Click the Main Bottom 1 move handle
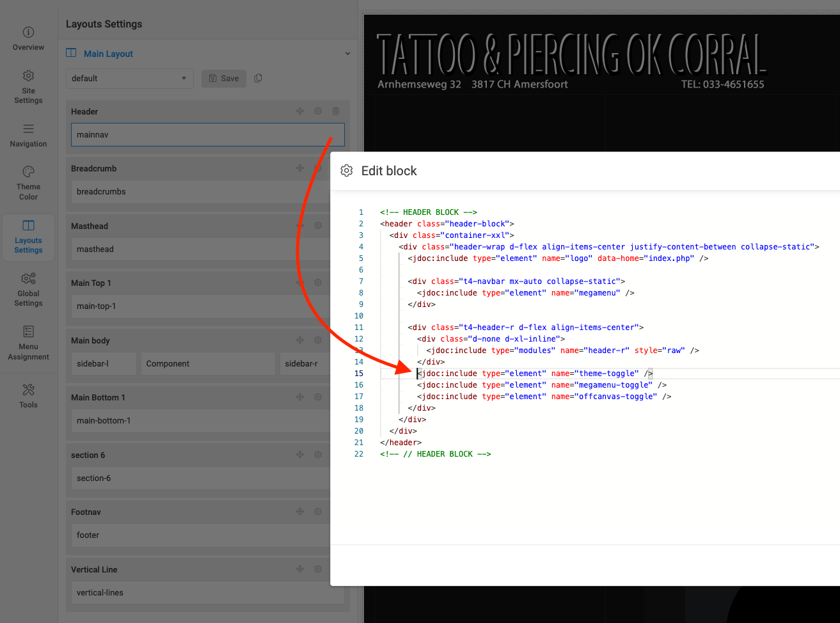The width and height of the screenshot is (840, 623). click(x=300, y=397)
